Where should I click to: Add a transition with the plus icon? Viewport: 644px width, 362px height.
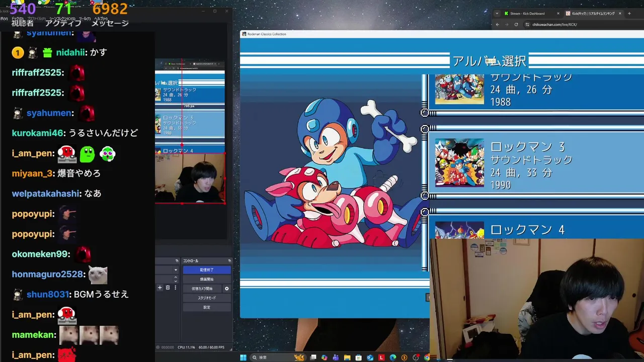160,288
